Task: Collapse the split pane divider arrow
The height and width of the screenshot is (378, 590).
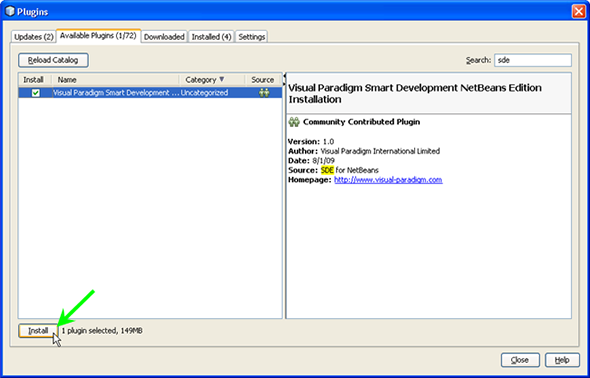Action: [x=284, y=76]
